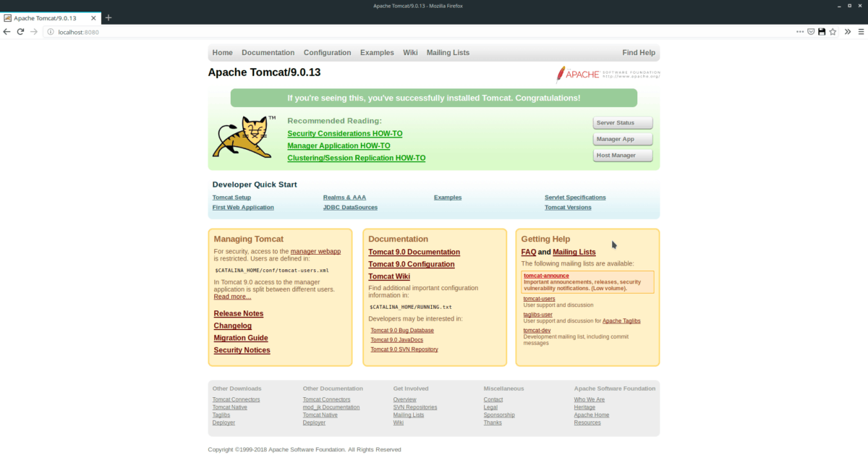Bookmark this page with the star icon
868x471 pixels.
click(833, 32)
